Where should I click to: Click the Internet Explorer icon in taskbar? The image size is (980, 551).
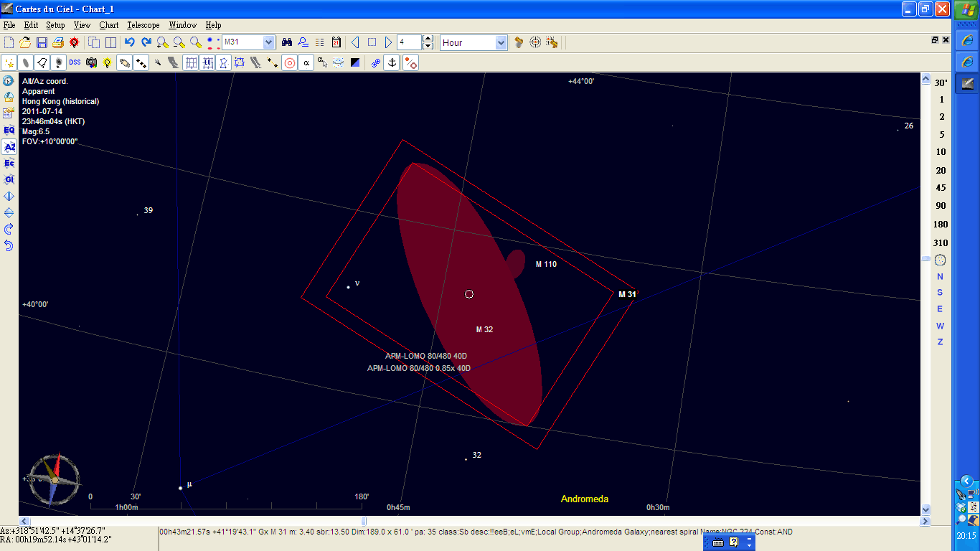click(967, 39)
